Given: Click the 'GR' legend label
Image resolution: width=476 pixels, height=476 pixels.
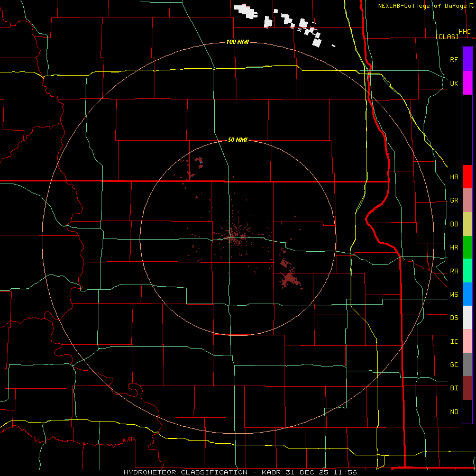Looking at the screenshot, I should click(454, 200).
